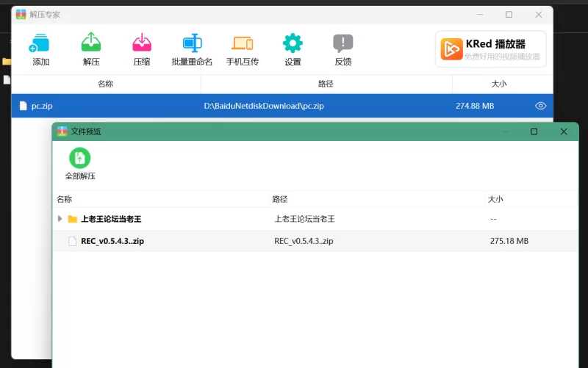588x368 pixels.
Task: Click the folder icon of 上老王论坛当老王
Action: pyautogui.click(x=72, y=219)
